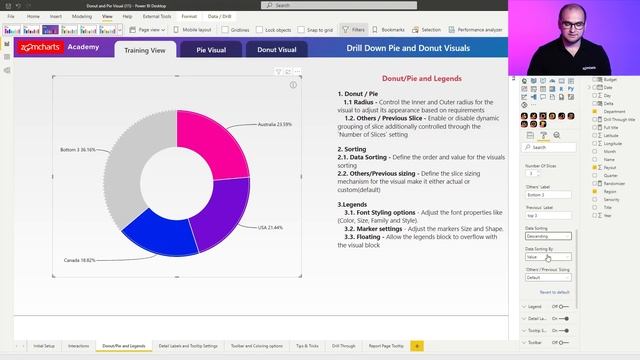Click the Undo icon in the title bar

point(18,6)
